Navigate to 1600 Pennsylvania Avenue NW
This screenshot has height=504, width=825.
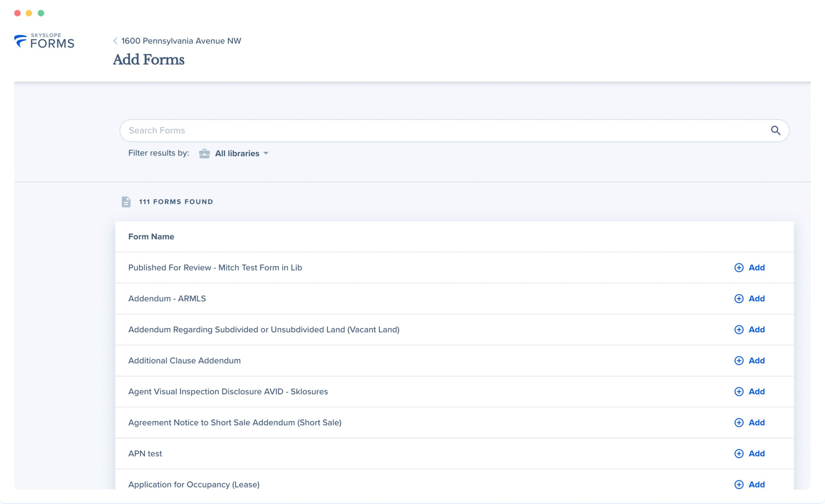click(181, 41)
